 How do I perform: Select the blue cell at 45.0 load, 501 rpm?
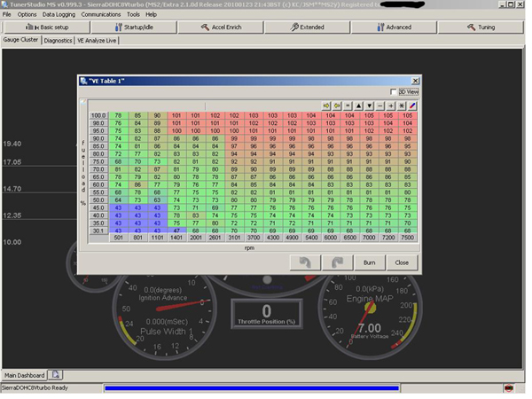[x=118, y=207]
